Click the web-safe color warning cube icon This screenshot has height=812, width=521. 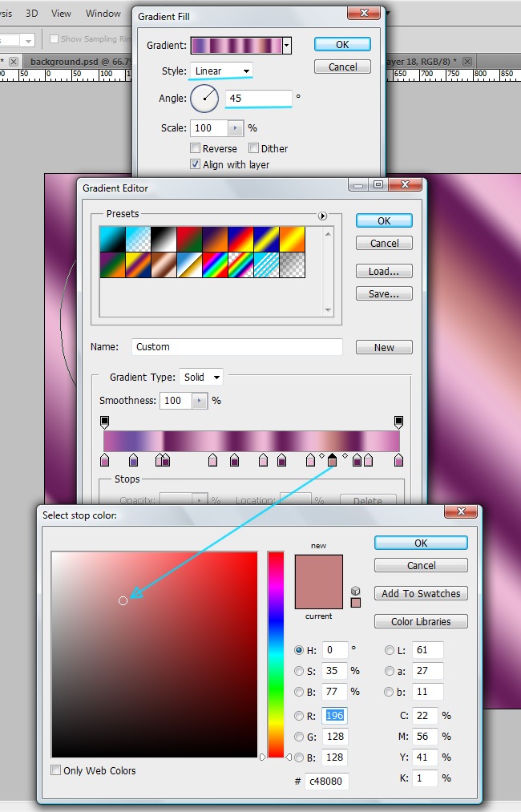[355, 591]
